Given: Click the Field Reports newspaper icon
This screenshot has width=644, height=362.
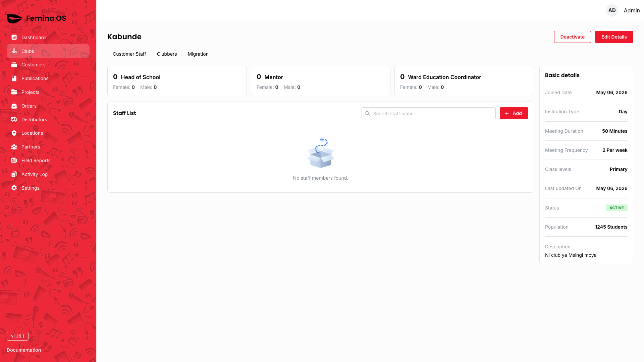Looking at the screenshot, I should [x=14, y=160].
